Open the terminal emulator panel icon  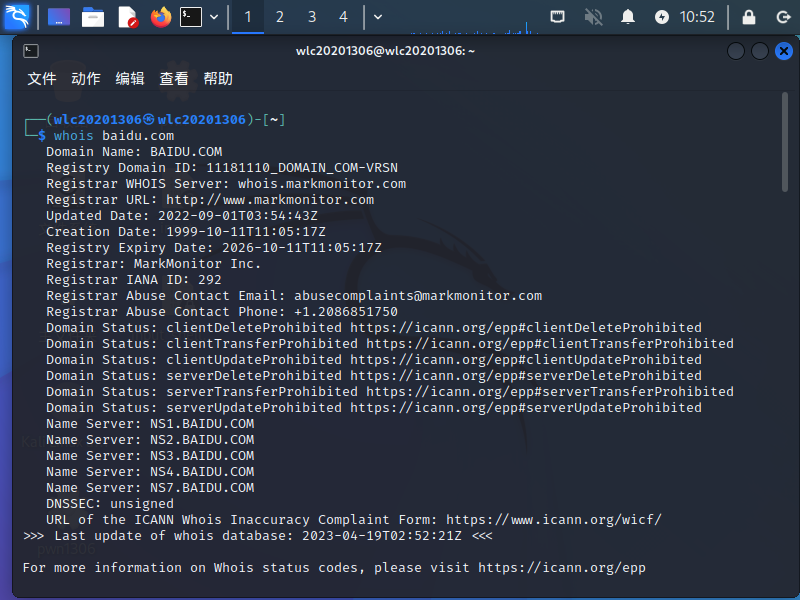(191, 17)
